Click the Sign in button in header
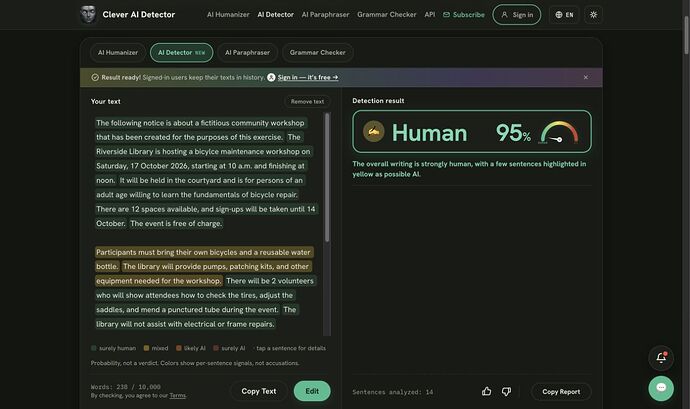Screen dimensions: 690x409 (517, 15)
